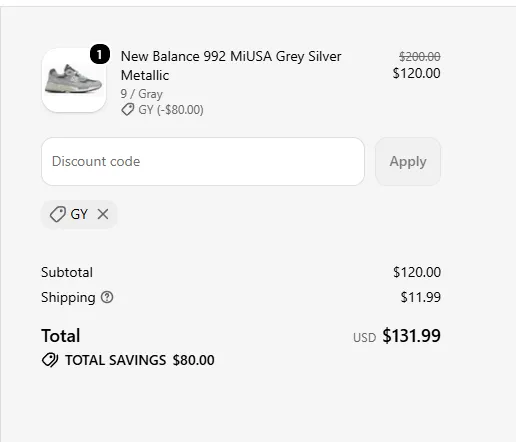Click the quantity badge on shoe image
The width and height of the screenshot is (516, 442).
pyautogui.click(x=100, y=54)
